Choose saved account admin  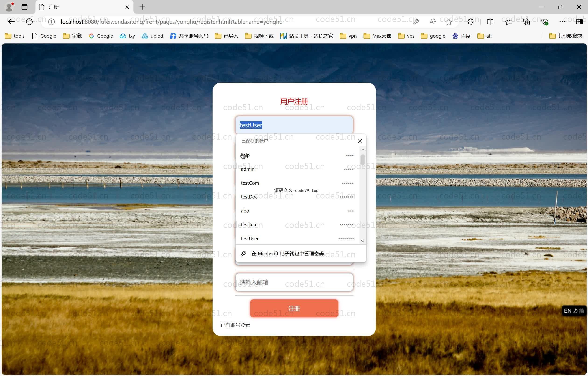tap(297, 169)
